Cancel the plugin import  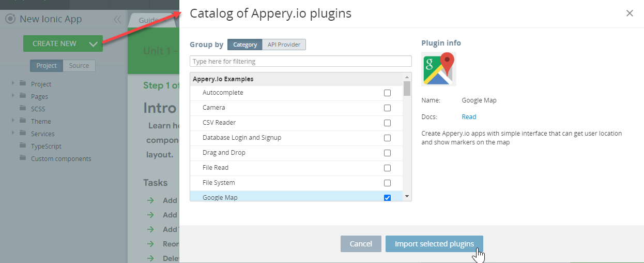coord(361,244)
